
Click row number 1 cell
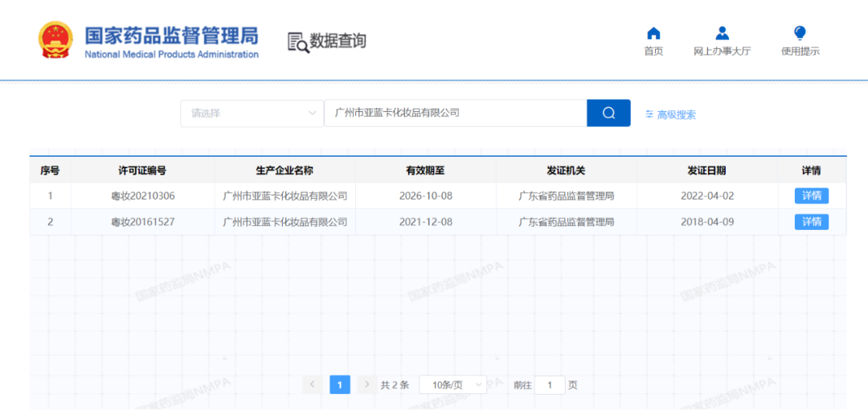click(50, 195)
